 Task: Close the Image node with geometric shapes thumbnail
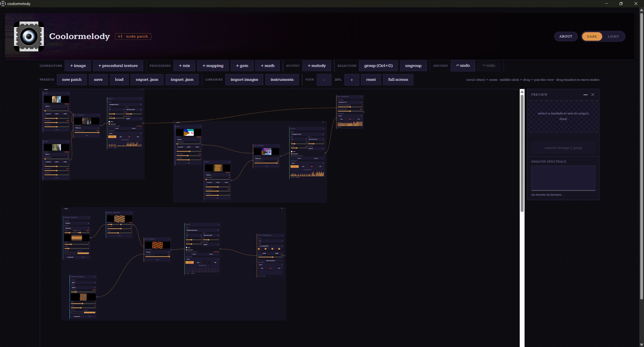201,126
